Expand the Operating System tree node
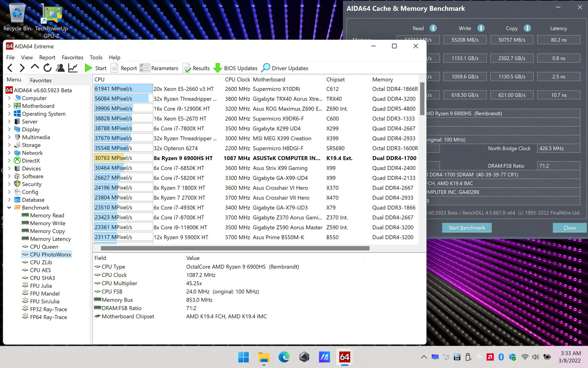Screen dimensions: 588x368 click(x=9, y=114)
